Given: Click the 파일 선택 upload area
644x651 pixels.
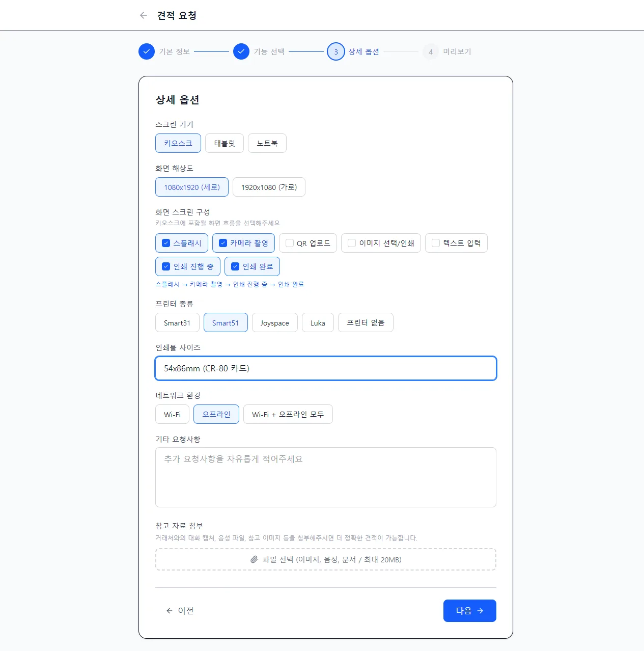Looking at the screenshot, I should pyautogui.click(x=326, y=559).
